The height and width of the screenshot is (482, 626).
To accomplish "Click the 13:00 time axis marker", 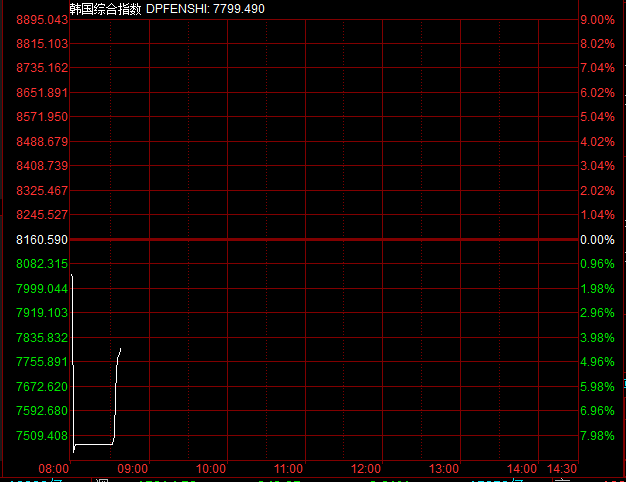I will (x=444, y=468).
